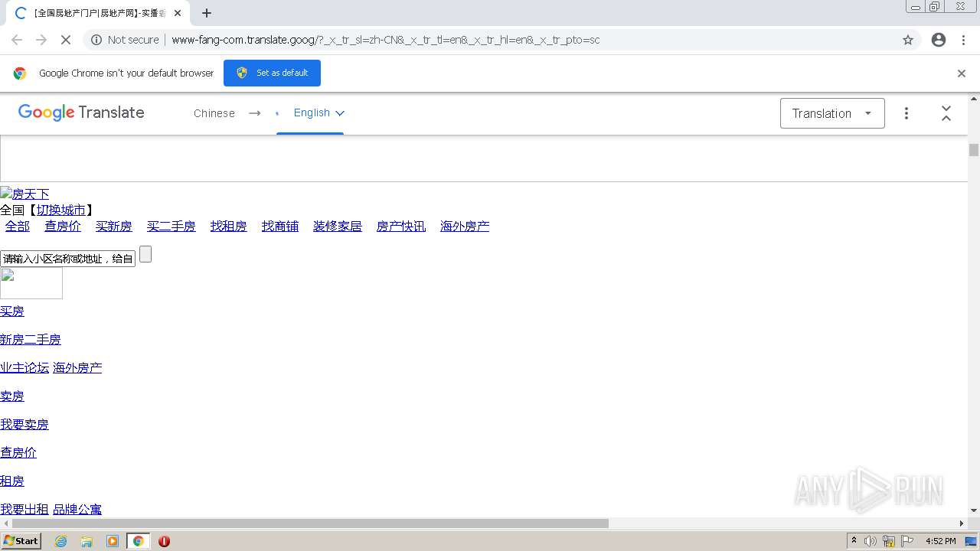Open media player from taskbar
980x551 pixels.
click(x=113, y=541)
